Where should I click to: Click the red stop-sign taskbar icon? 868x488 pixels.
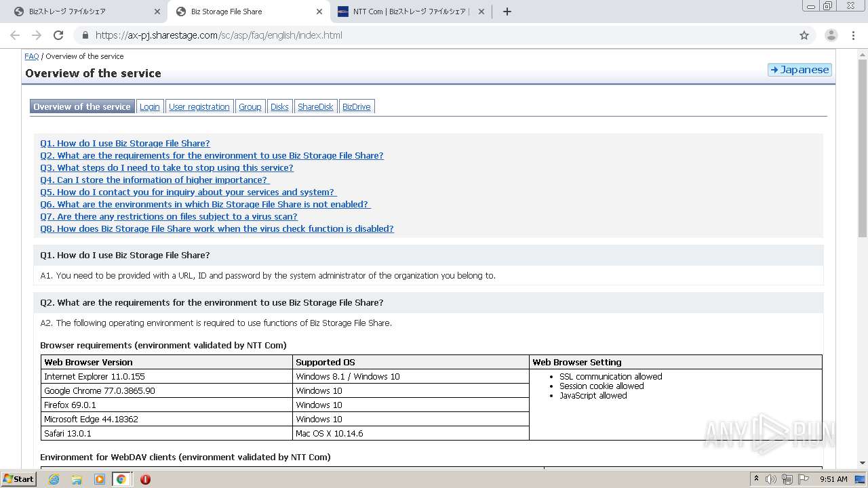pyautogui.click(x=145, y=479)
